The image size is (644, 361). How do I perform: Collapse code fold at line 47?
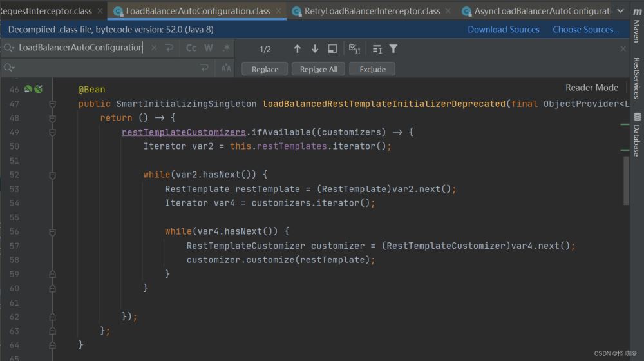pos(53,104)
